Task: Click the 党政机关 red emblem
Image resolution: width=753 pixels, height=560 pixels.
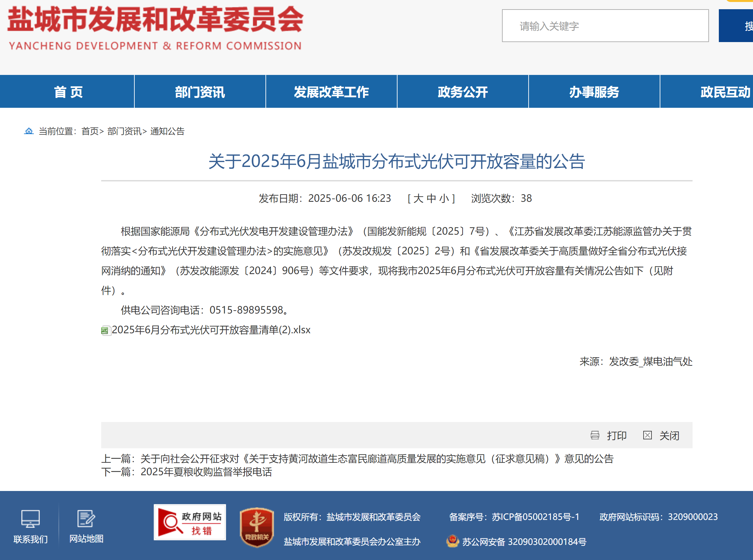Action: click(x=257, y=527)
